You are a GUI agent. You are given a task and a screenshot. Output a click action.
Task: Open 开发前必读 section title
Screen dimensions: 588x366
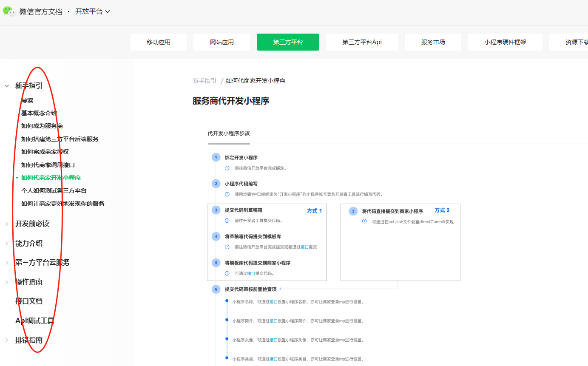[x=32, y=224]
